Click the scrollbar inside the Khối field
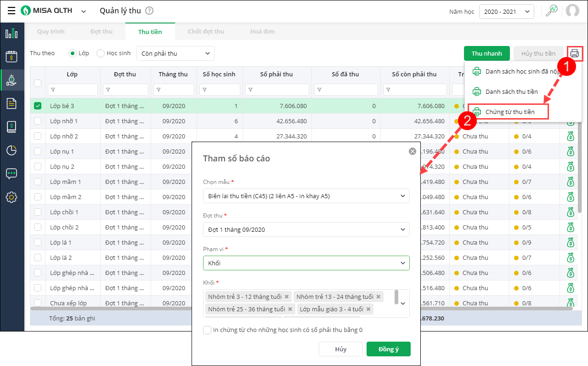This screenshot has width=588, height=366. [396, 297]
